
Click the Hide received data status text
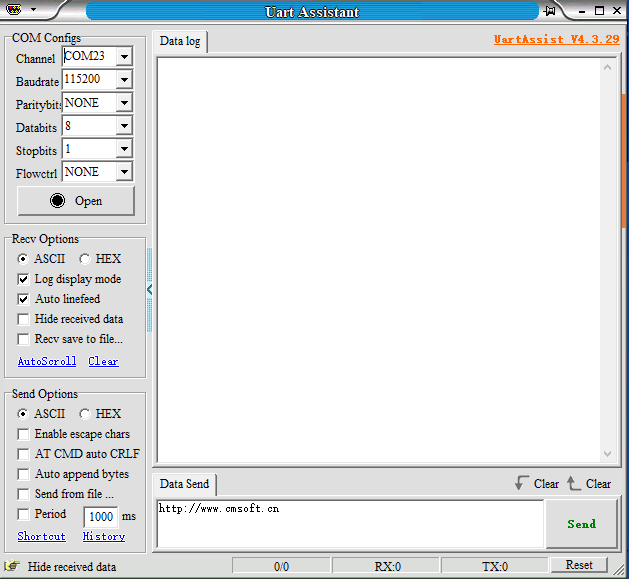pyautogui.click(x=72, y=567)
